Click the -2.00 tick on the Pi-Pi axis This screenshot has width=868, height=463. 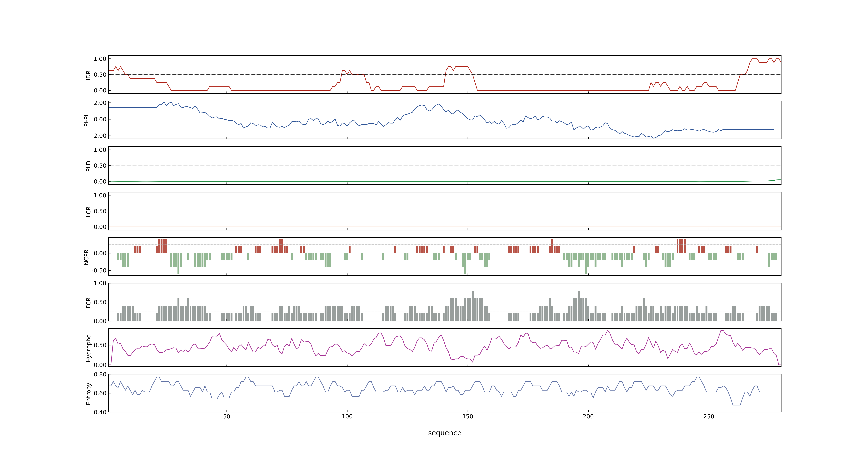point(99,136)
